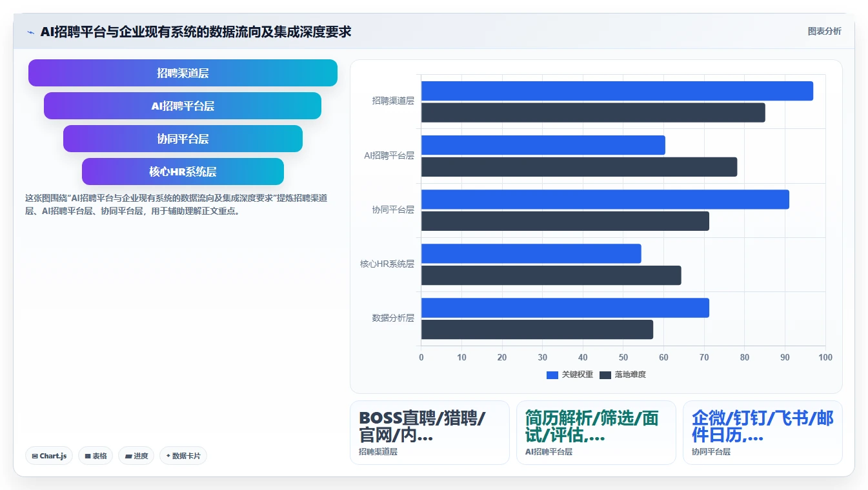This screenshot has width=868, height=490.
Task: Click the Chart.js tag chip
Action: click(49, 456)
